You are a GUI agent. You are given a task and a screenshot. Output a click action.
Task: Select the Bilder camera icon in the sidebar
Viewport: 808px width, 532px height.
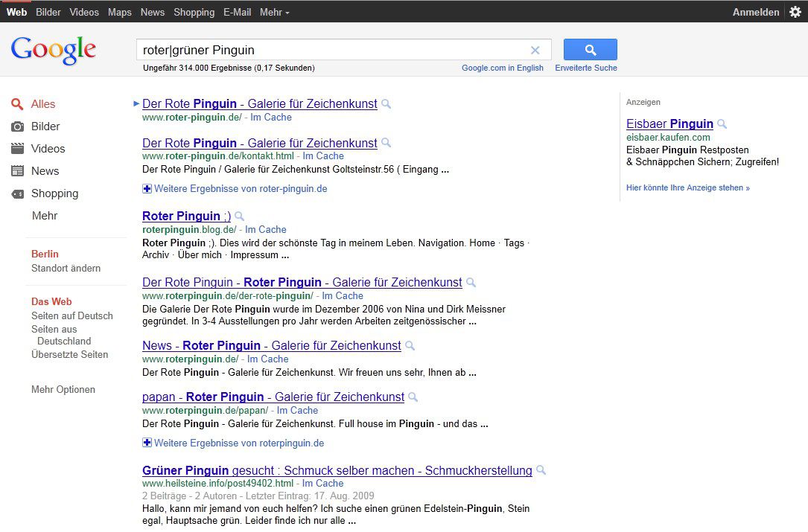click(x=19, y=126)
